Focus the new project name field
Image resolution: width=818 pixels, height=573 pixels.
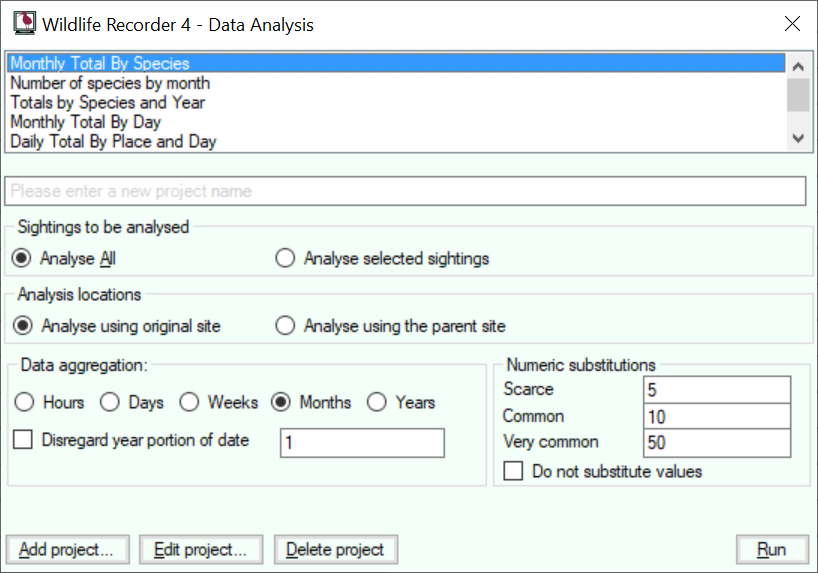tap(405, 191)
